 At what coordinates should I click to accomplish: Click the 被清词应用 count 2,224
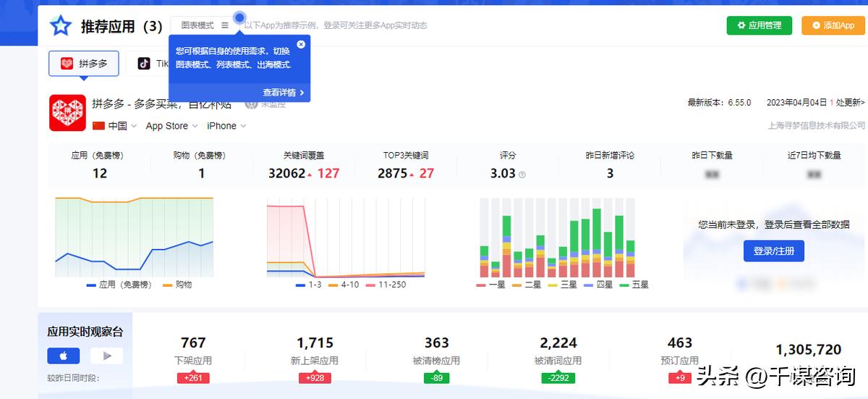tap(558, 343)
